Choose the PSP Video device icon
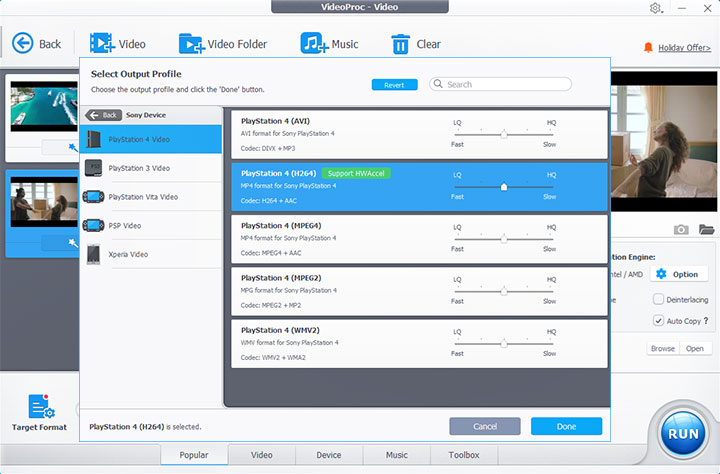This screenshot has height=474, width=720. (x=93, y=226)
